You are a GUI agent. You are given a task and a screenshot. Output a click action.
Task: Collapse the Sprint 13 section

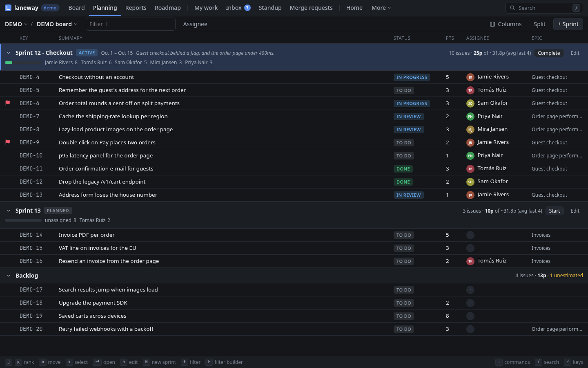tap(9, 211)
